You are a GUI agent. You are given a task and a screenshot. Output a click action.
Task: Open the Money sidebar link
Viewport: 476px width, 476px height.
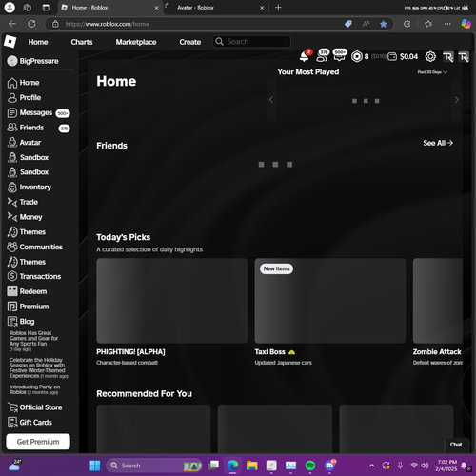coord(30,217)
